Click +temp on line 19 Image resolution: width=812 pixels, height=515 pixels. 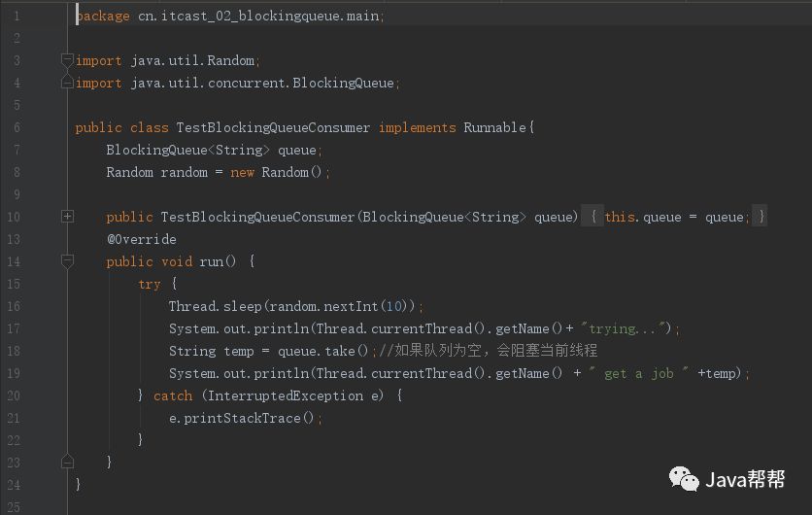click(x=717, y=373)
